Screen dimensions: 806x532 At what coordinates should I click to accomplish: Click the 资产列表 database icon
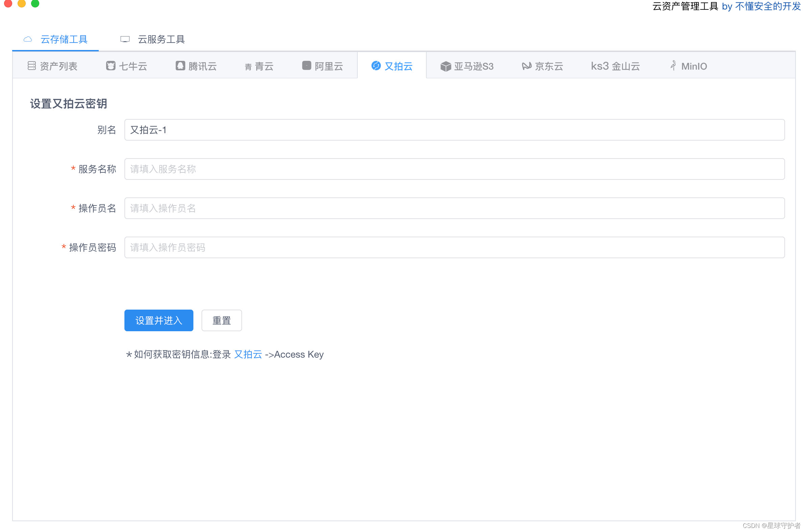(31, 66)
